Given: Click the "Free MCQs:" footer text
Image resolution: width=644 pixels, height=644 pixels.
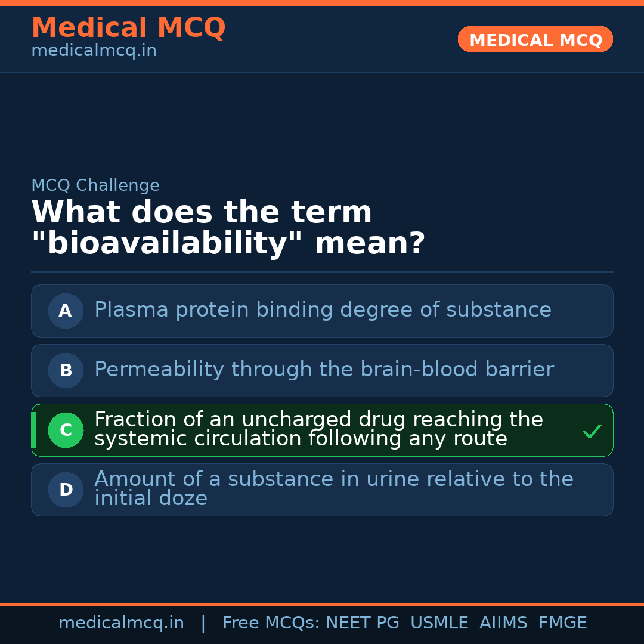Looking at the screenshot, I should click(x=271, y=623).
